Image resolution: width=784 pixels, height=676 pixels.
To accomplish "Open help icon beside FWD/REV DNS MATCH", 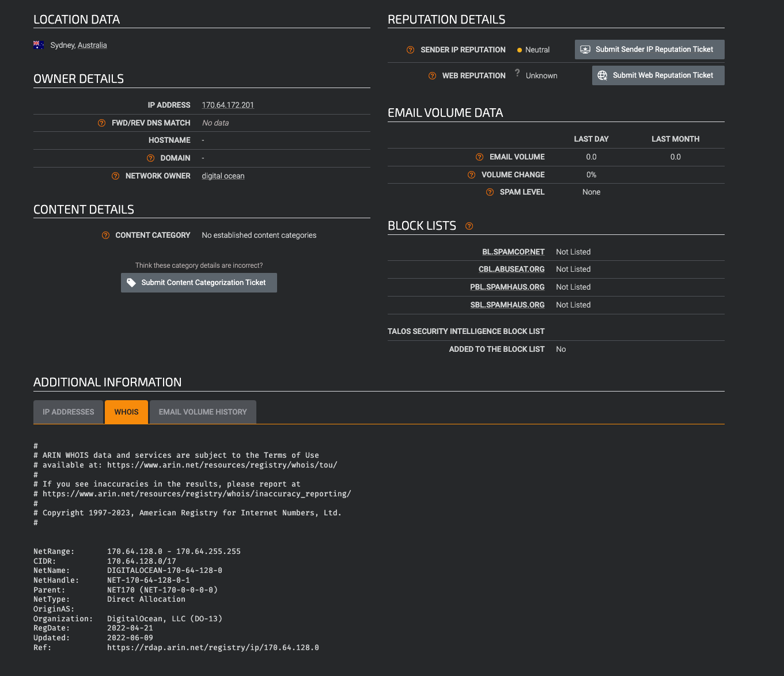I will pyautogui.click(x=102, y=123).
